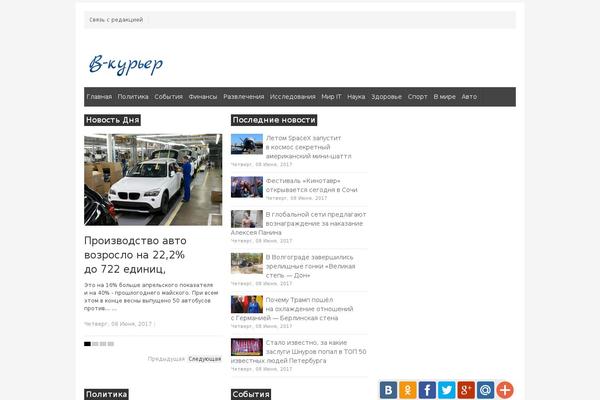Select the second slider pagination dot
Viewport: 600px width, 400px height.
(x=95, y=344)
